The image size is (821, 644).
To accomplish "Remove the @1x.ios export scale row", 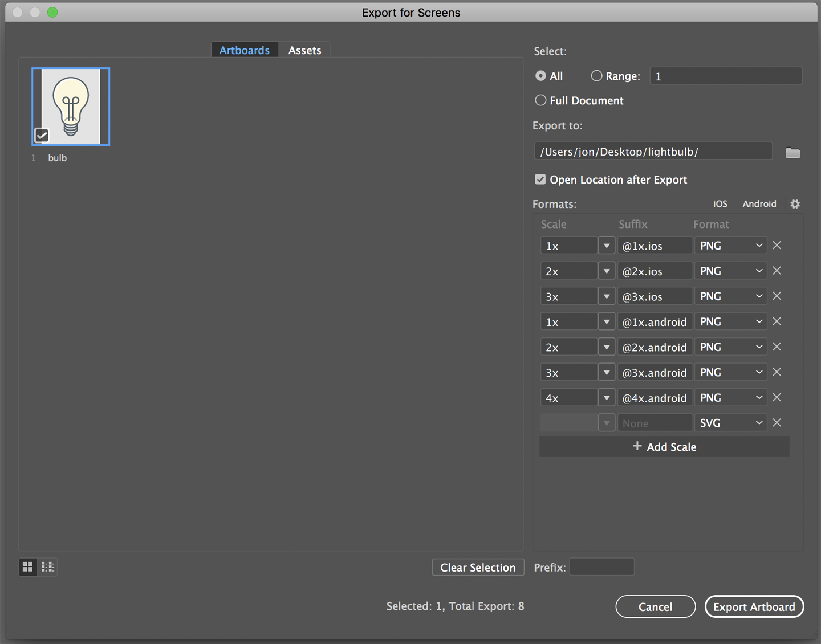I will click(777, 245).
